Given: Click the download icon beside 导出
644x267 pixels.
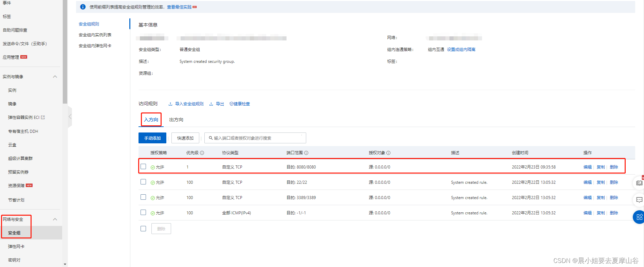Looking at the screenshot, I should pos(211,104).
